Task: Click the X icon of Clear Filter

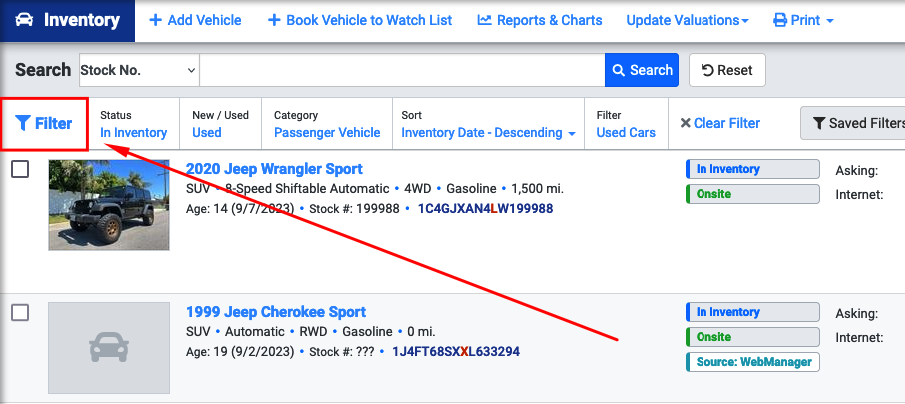Action: click(x=686, y=123)
